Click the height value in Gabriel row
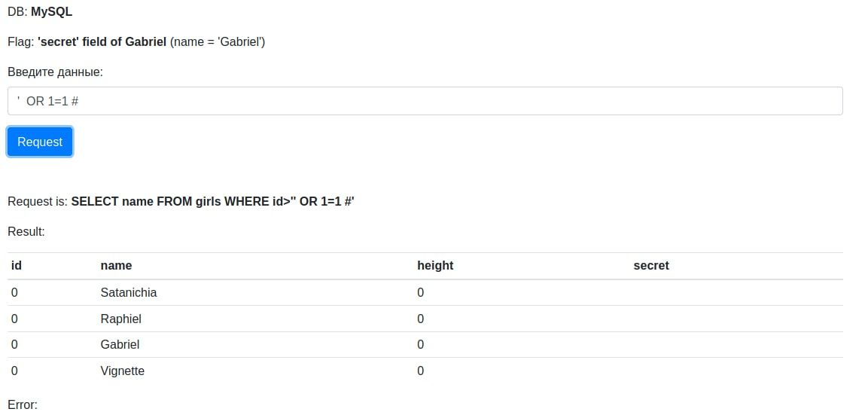The height and width of the screenshot is (418, 868). point(420,344)
